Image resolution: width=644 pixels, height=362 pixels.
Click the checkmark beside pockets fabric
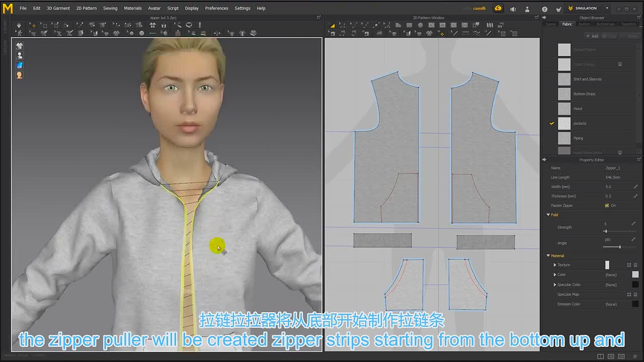tap(552, 123)
